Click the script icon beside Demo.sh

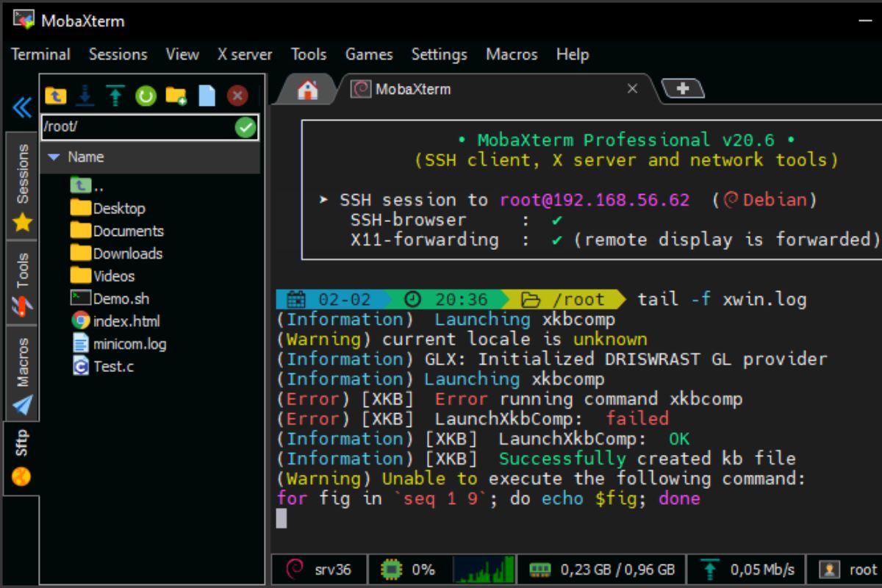pyautogui.click(x=81, y=298)
